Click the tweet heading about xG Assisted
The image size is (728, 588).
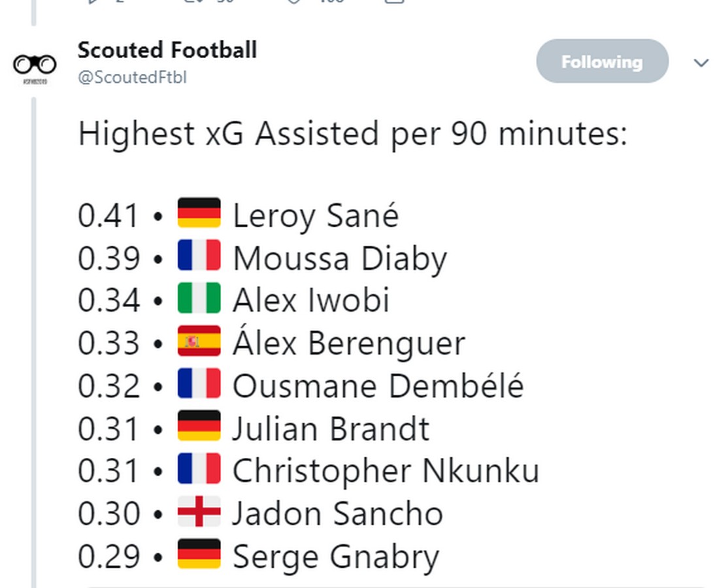353,134
